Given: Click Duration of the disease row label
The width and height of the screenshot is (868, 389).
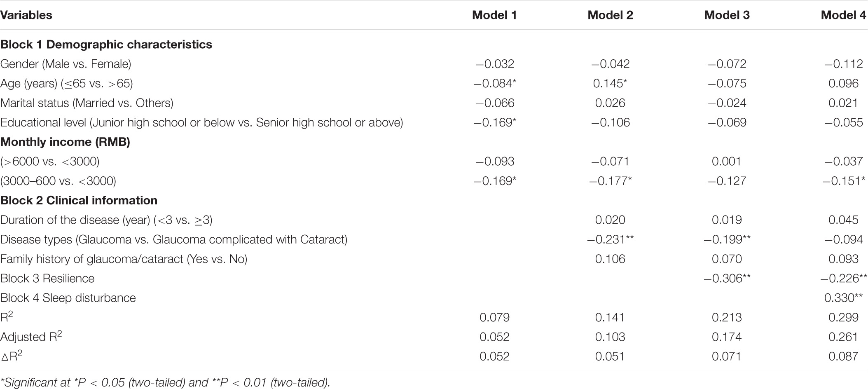Looking at the screenshot, I should 106,220.
